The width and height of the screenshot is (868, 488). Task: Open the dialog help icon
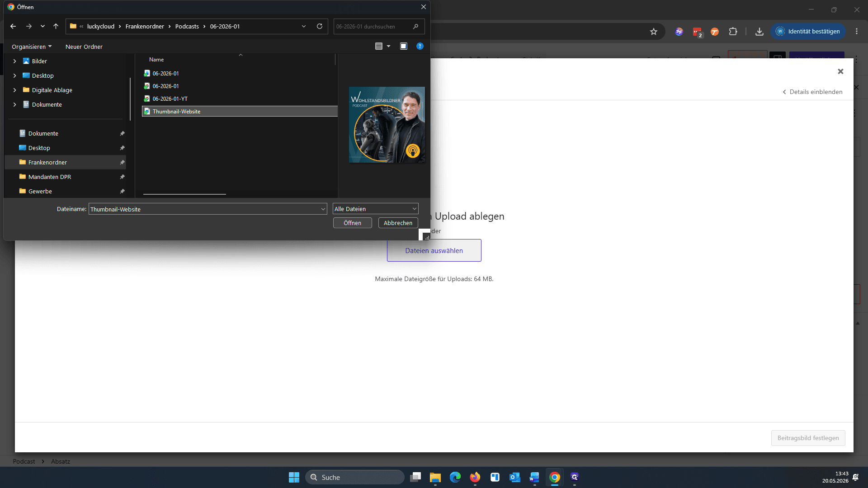(x=420, y=46)
